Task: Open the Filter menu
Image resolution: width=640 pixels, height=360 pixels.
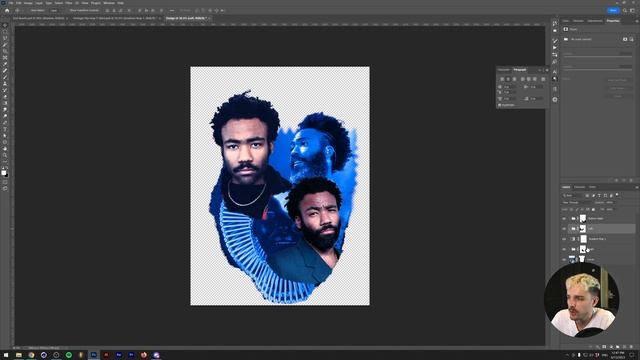Action: tap(69, 3)
